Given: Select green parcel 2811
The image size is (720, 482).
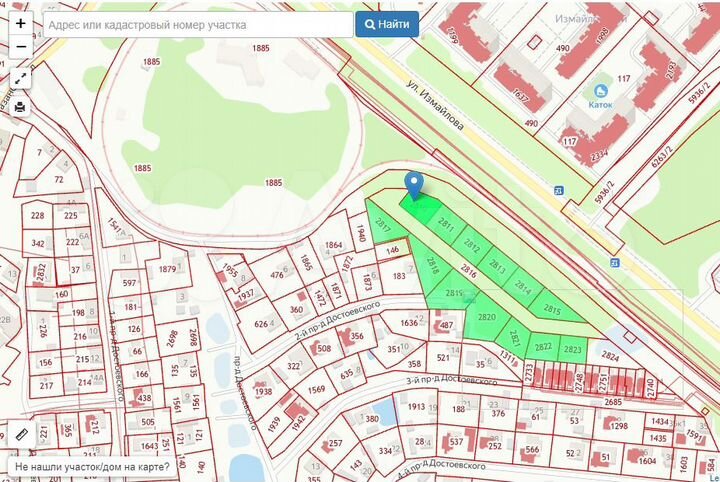Looking at the screenshot, I should coord(446,225).
